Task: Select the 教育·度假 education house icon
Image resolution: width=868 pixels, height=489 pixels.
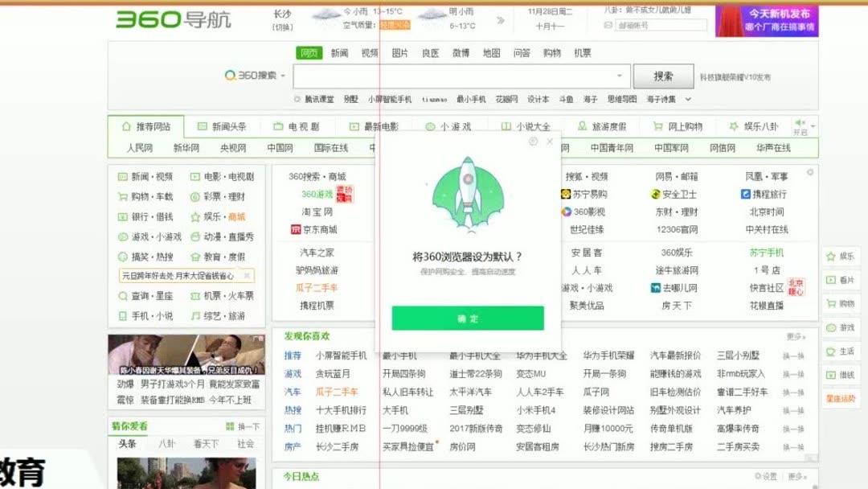Action: [x=195, y=256]
